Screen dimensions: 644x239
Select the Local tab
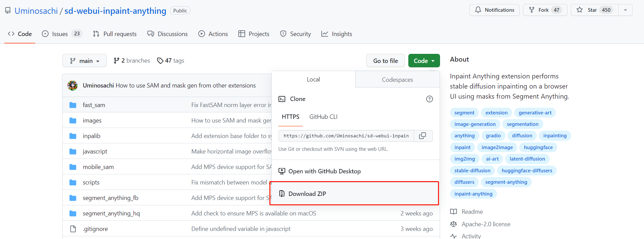(313, 79)
